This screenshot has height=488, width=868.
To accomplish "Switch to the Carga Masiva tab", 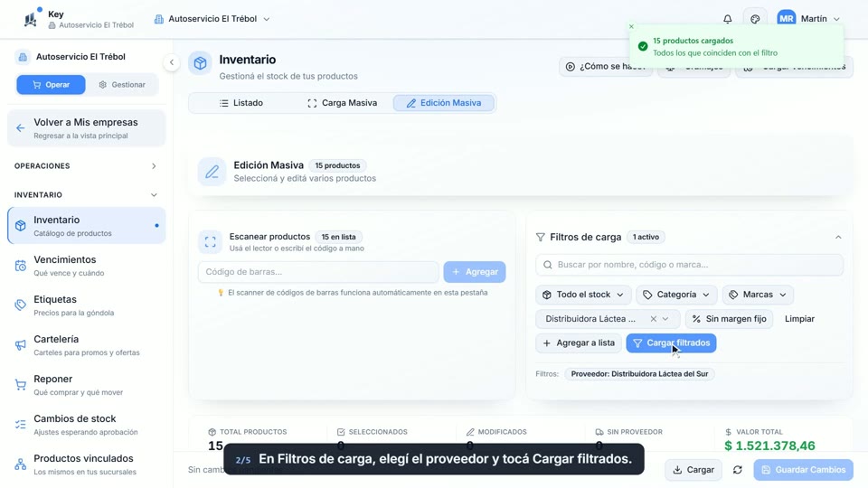I will tap(342, 103).
